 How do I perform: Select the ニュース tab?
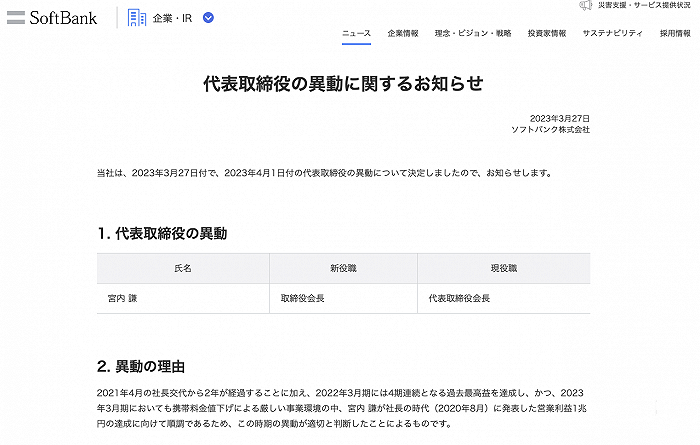(356, 33)
